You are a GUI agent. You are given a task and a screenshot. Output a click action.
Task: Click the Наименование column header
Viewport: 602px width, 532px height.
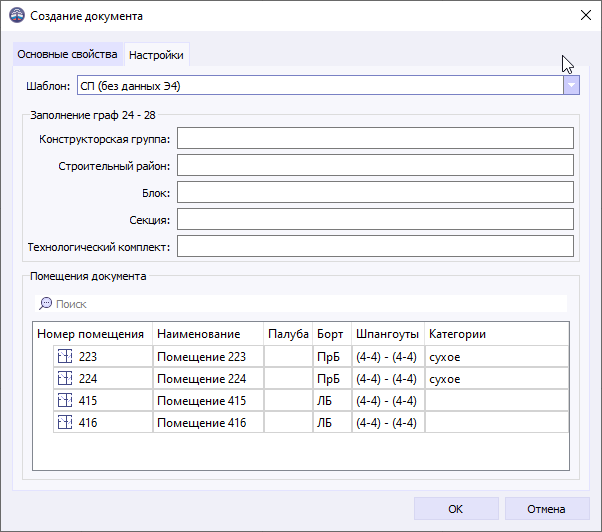(x=208, y=334)
